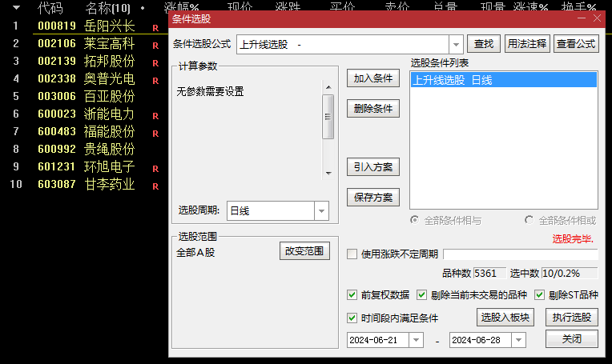Run screening with 执行选股 button
This screenshot has height=364, width=612.
572,318
